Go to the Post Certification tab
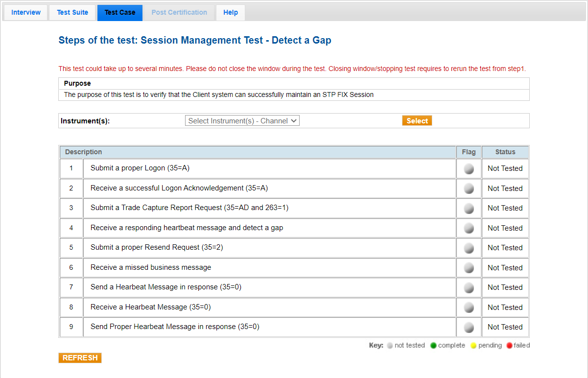This screenshot has height=378, width=588. pos(179,13)
